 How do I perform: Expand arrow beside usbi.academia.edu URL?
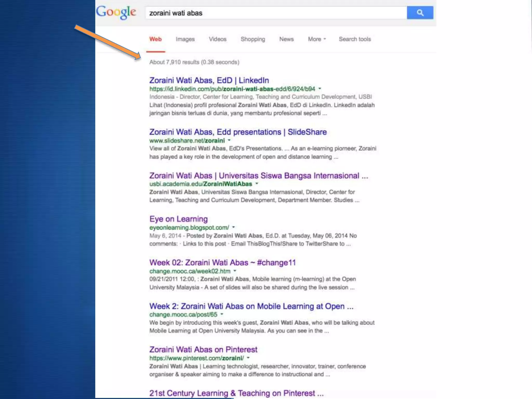pos(257,184)
